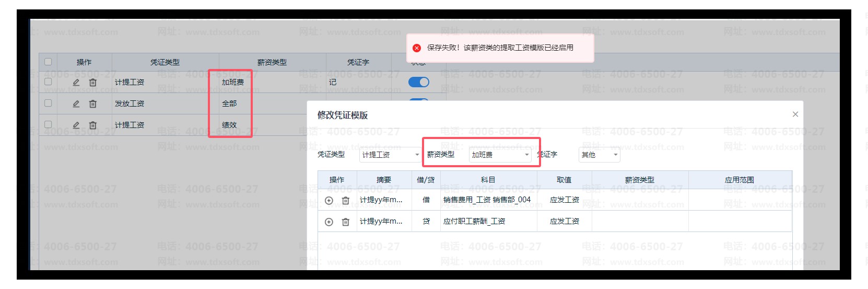Click the 薪资类型 column header in main table
868x289 pixels.
(272, 62)
